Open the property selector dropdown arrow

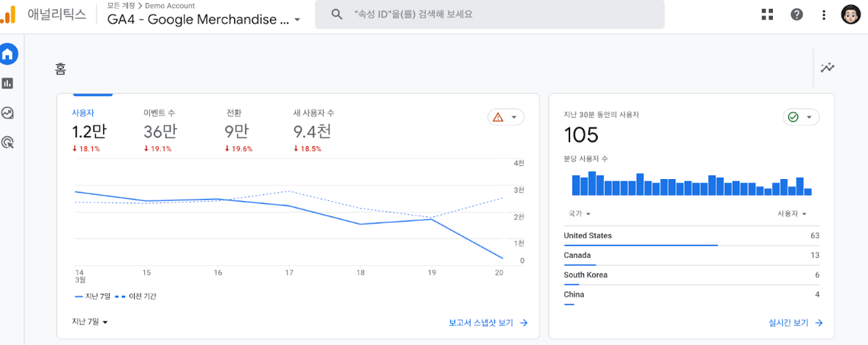(297, 19)
